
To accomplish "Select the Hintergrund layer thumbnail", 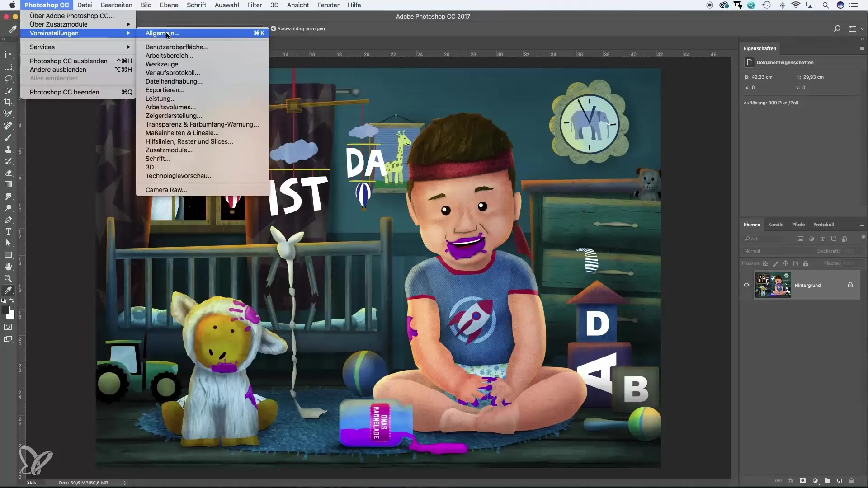I will 773,285.
